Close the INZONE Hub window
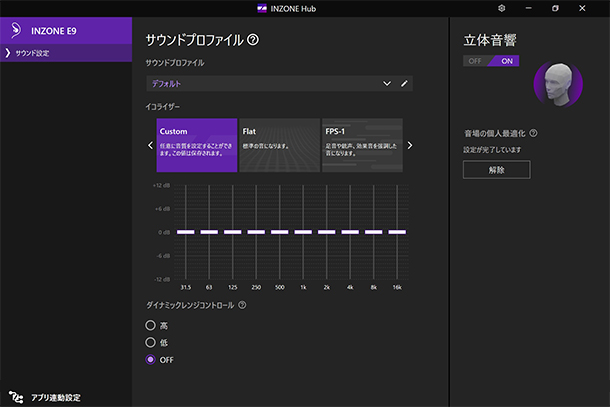610x407 pixels. (582, 8)
